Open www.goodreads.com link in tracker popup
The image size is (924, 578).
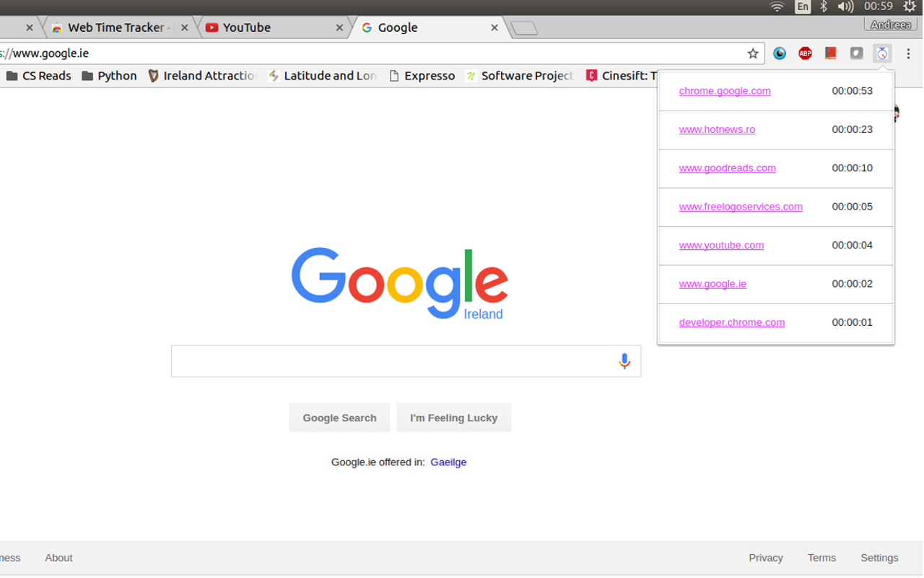[728, 168]
